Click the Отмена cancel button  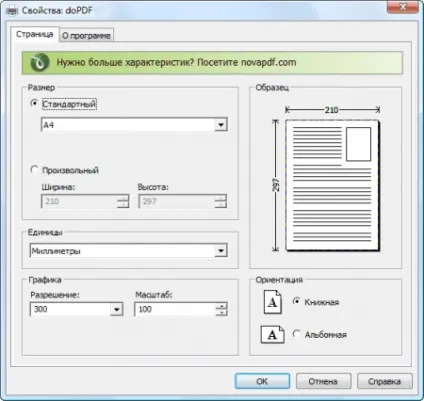click(x=323, y=381)
